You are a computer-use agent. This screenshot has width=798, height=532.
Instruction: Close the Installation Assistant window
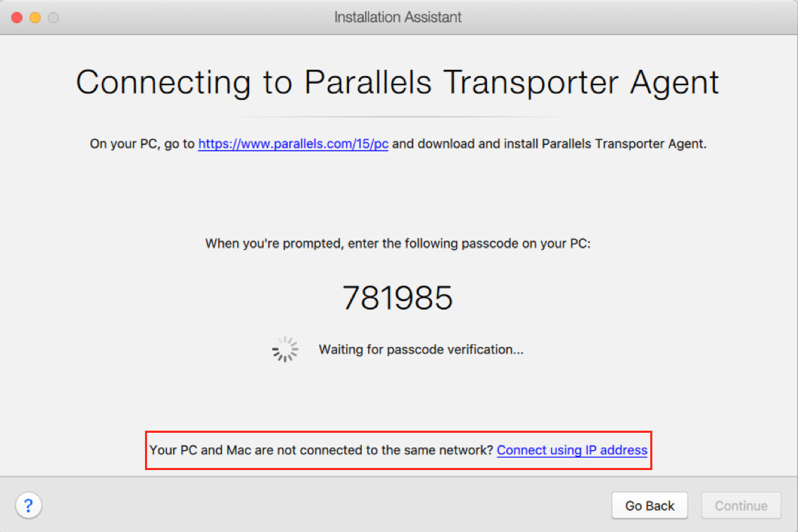(x=16, y=17)
